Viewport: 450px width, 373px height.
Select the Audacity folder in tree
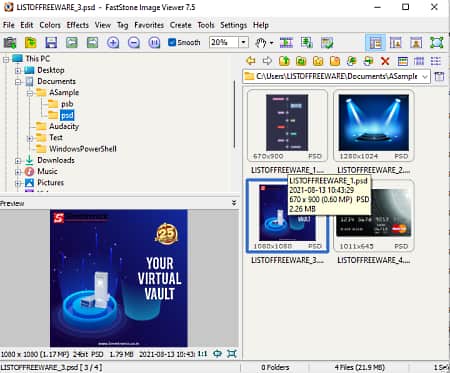pos(64,126)
